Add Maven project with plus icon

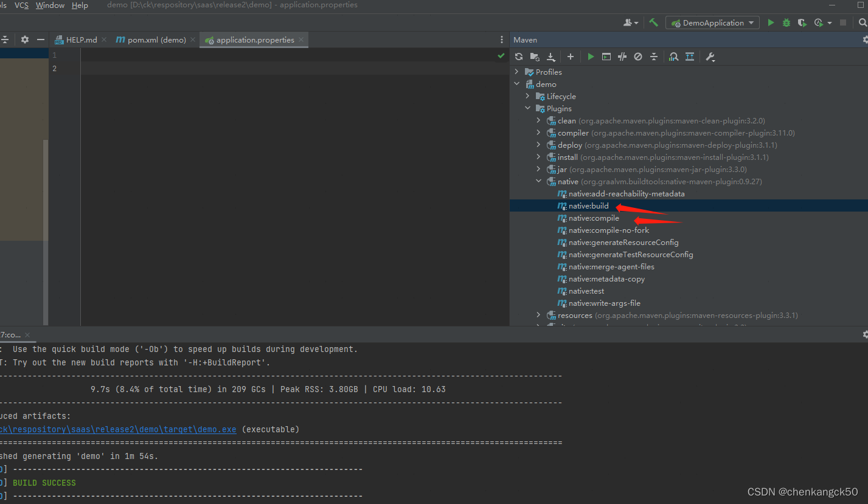coord(571,57)
